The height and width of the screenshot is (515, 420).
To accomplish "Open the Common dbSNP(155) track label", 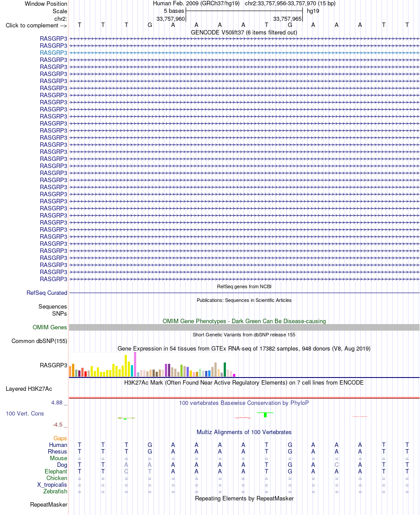I will pos(39,341).
